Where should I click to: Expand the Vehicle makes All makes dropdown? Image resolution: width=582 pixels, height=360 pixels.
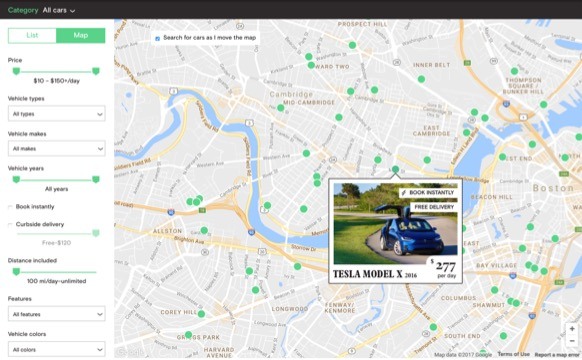pyautogui.click(x=56, y=148)
